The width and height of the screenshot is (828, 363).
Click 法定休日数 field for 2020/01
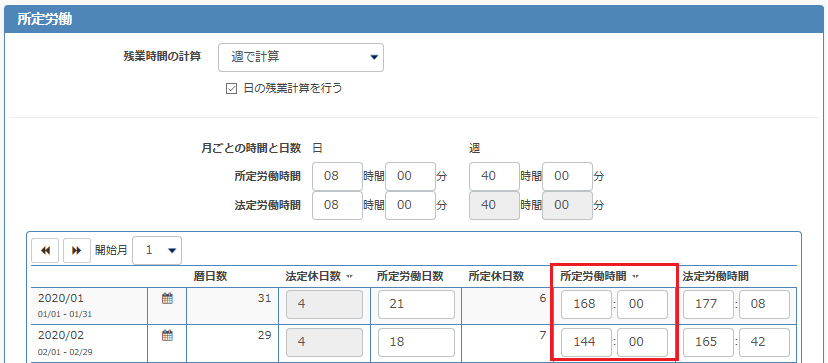324,304
